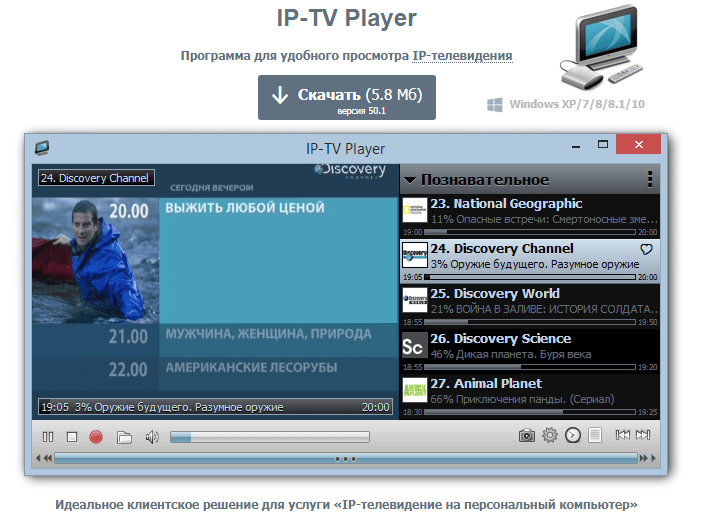Screen dimensions: 705x515
Task: Select channel 26. Discovery Science
Action: [x=530, y=351]
